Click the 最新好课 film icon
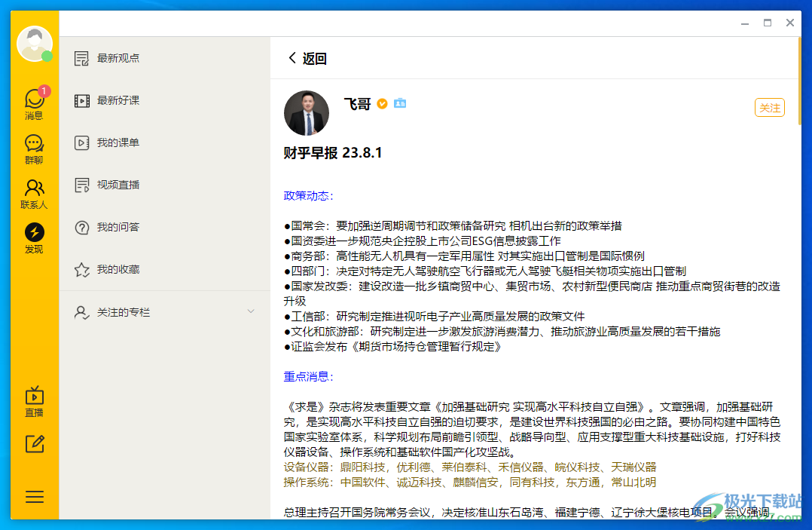Image resolution: width=812 pixels, height=530 pixels. click(82, 100)
